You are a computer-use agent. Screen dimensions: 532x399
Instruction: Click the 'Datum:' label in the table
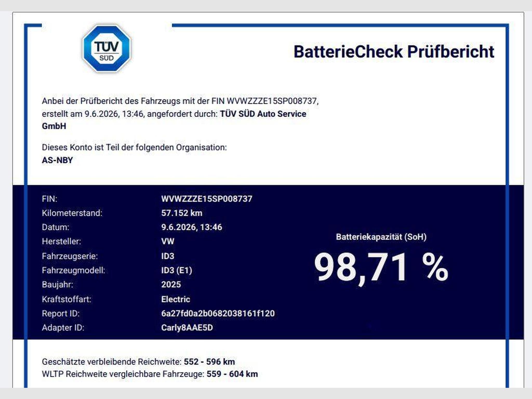click(56, 227)
